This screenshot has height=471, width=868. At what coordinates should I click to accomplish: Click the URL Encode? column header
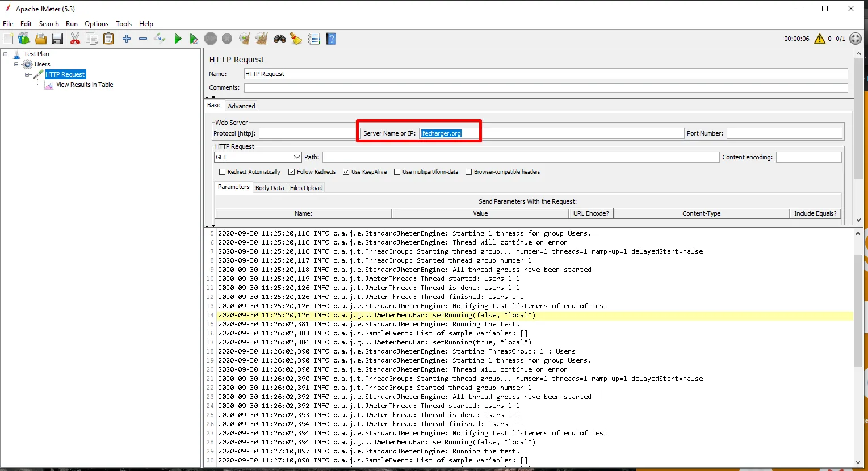click(x=591, y=213)
